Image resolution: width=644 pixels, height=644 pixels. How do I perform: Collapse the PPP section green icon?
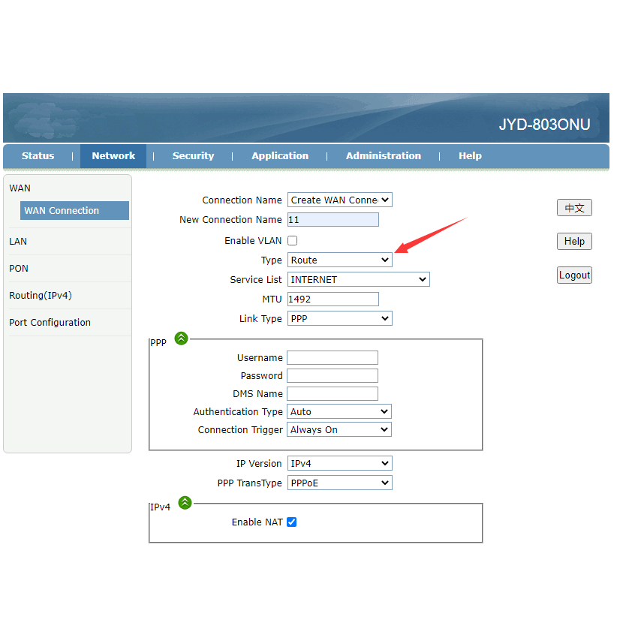(x=181, y=339)
